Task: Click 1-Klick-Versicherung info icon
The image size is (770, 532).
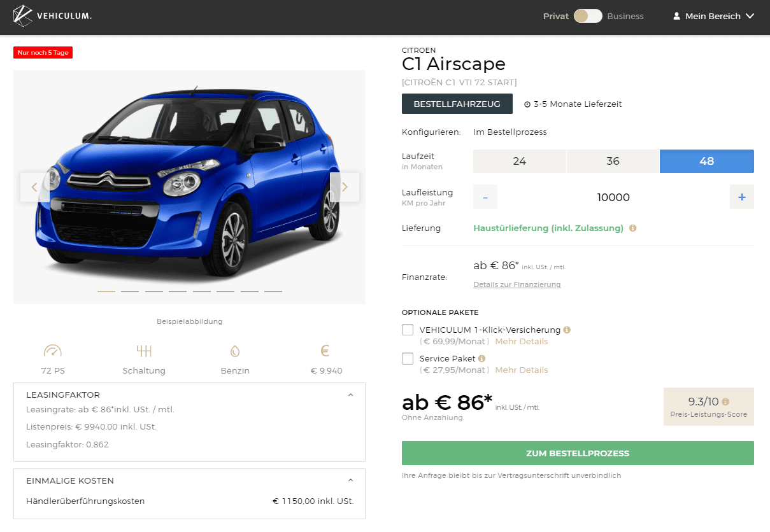Action: click(567, 330)
